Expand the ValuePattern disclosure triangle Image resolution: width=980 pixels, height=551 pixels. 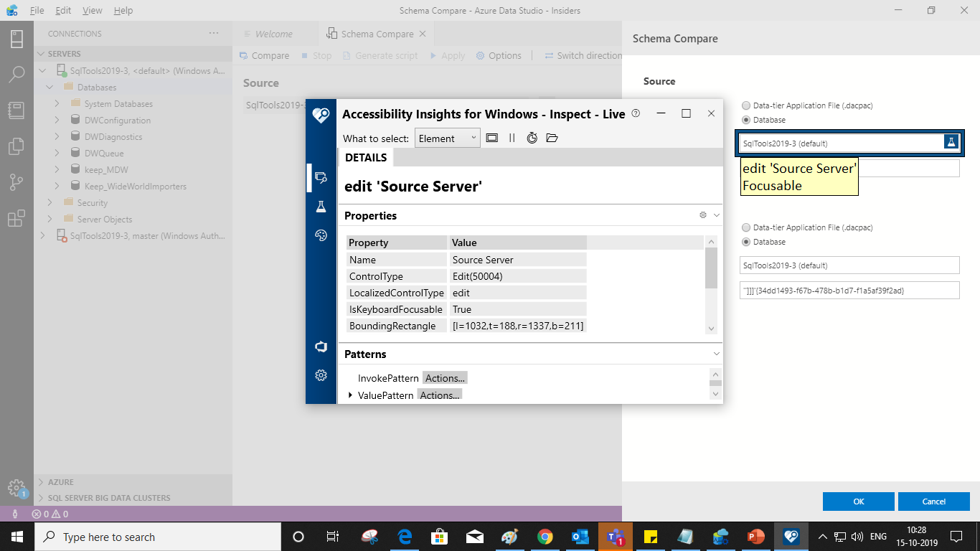point(350,395)
